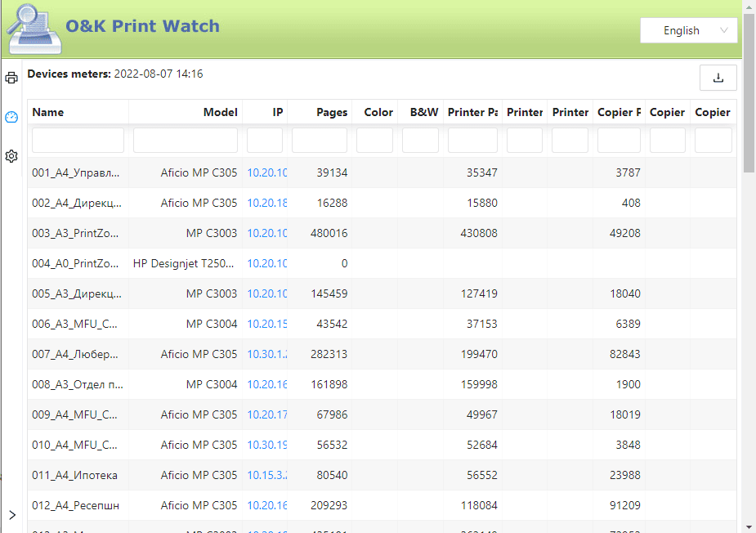Viewport: 756px width, 533px height.
Task: Focus the filter field under Name
Action: point(78,141)
